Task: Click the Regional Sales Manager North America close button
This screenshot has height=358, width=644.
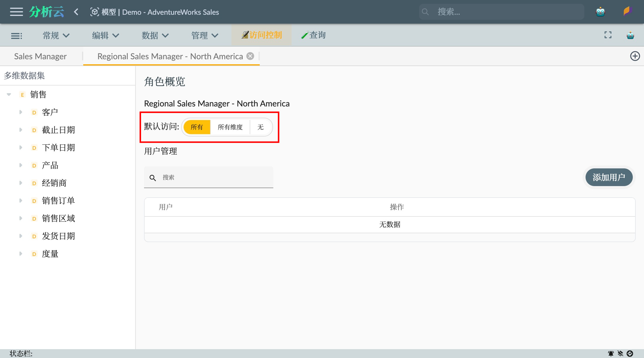Action: tap(250, 56)
